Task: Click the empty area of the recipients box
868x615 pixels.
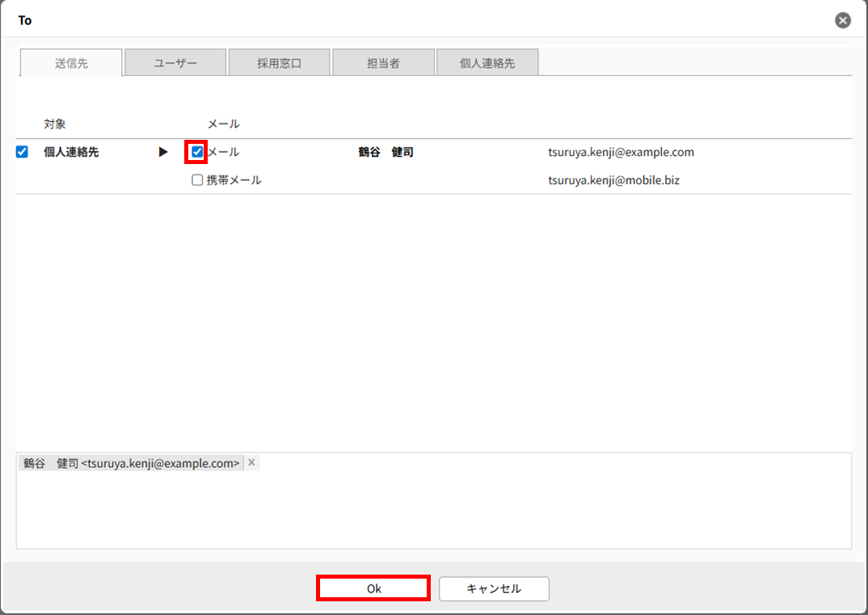Action: 433,509
